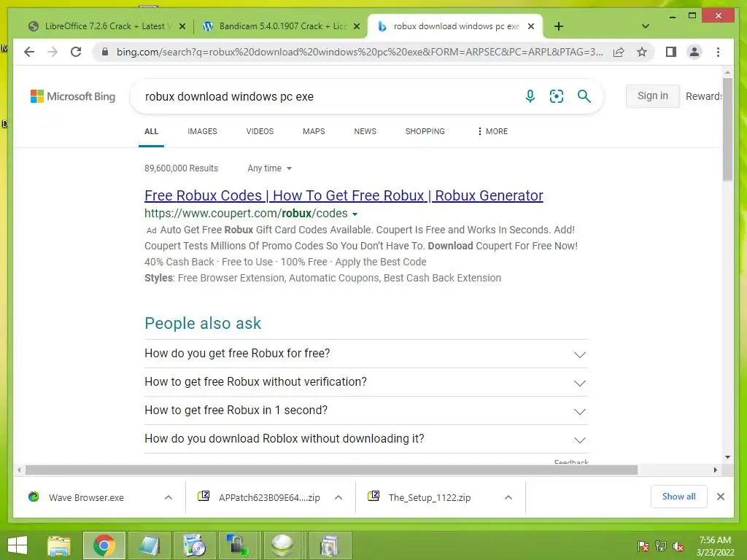Open Wave Browser.exe download options chevron

[169, 497]
